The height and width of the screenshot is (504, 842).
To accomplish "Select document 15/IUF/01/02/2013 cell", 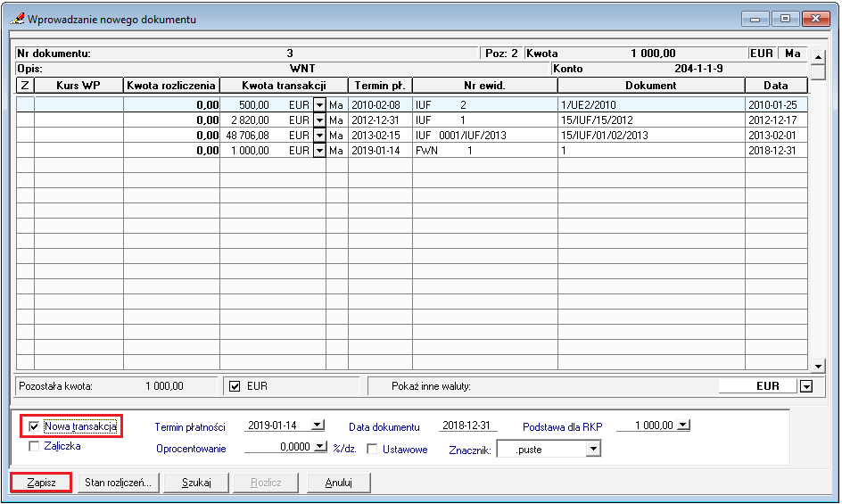I will 651,135.
